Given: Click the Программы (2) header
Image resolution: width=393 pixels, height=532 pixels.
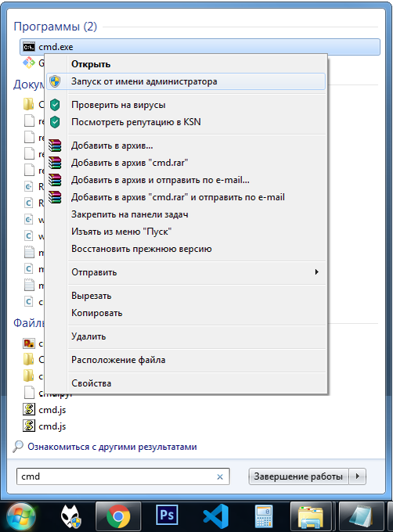Looking at the screenshot, I should click(x=56, y=27).
